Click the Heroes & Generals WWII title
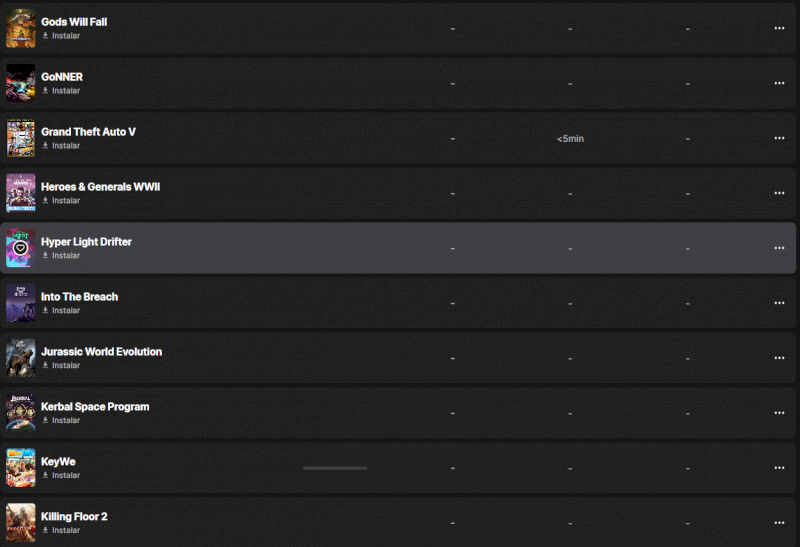This screenshot has width=800, height=547. coord(100,187)
